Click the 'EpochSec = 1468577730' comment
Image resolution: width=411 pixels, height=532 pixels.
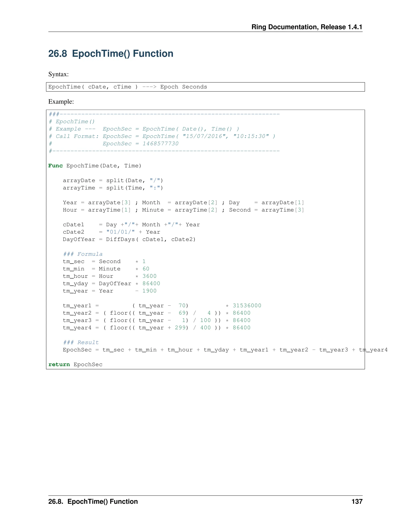tap(140, 144)
